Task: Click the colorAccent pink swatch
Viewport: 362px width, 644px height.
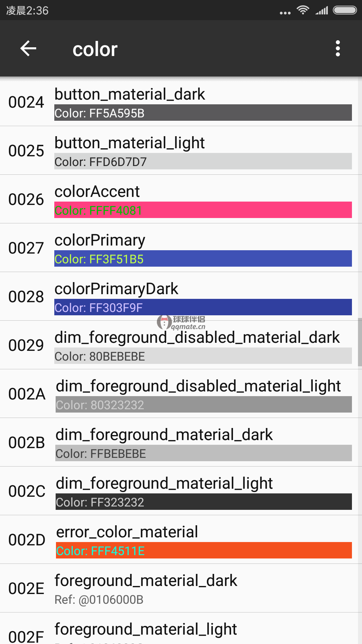Action: click(203, 210)
